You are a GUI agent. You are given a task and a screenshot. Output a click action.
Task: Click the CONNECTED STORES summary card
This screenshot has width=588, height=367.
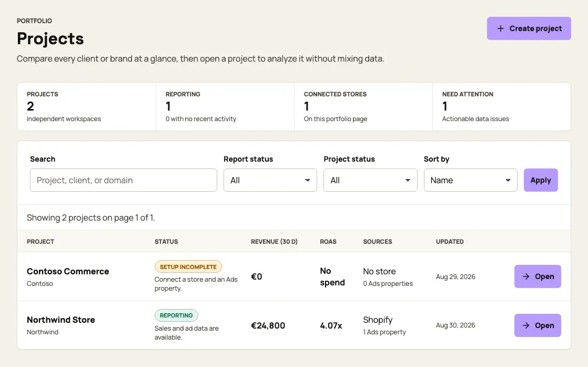pyautogui.click(x=363, y=106)
